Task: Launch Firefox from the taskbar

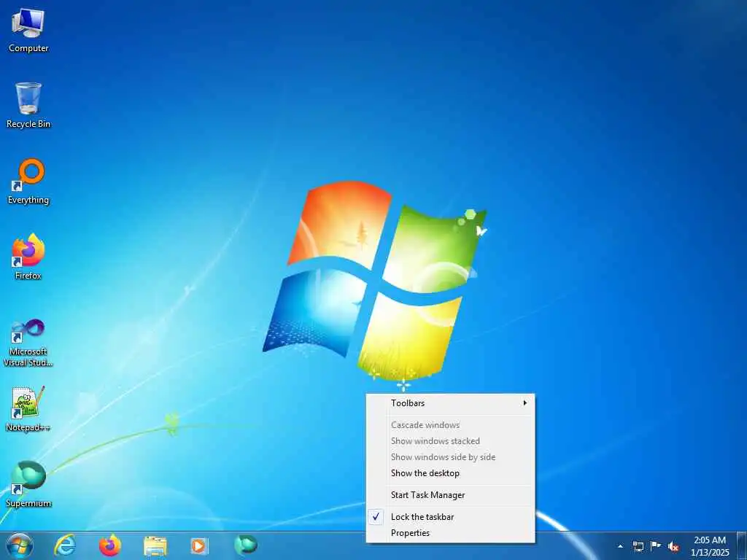Action: point(110,545)
